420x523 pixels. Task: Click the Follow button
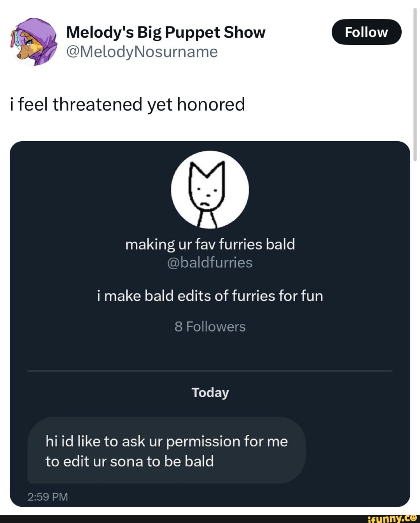click(366, 32)
